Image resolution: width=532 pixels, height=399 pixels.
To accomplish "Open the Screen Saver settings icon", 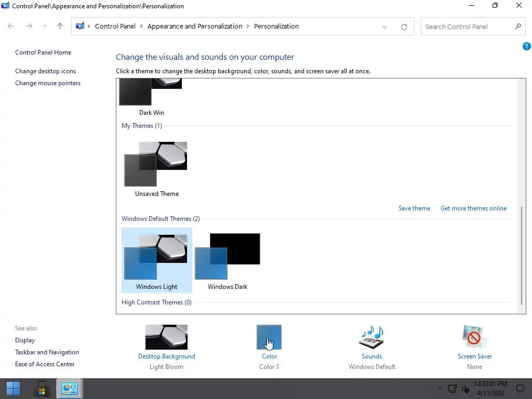I will tap(474, 337).
